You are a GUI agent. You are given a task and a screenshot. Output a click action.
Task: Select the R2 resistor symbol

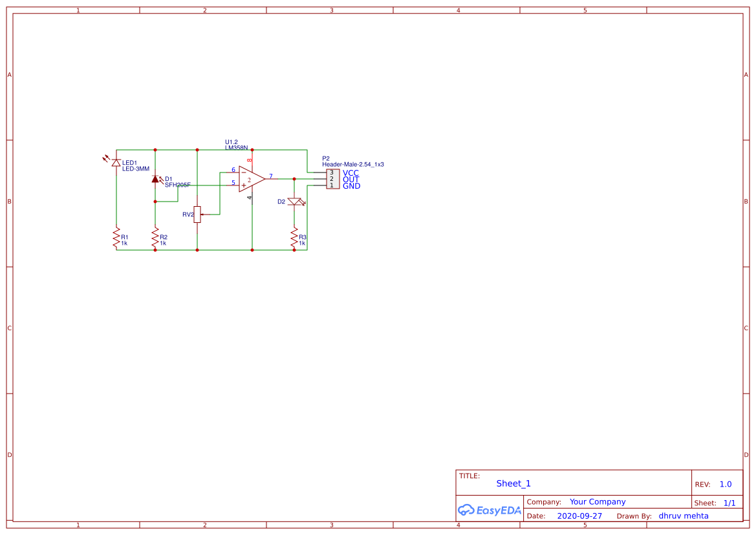(x=155, y=238)
